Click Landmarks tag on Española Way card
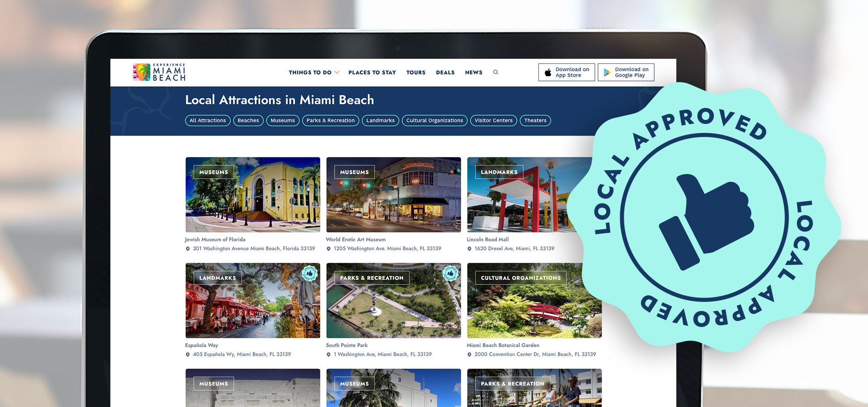868x407 pixels. tap(217, 278)
